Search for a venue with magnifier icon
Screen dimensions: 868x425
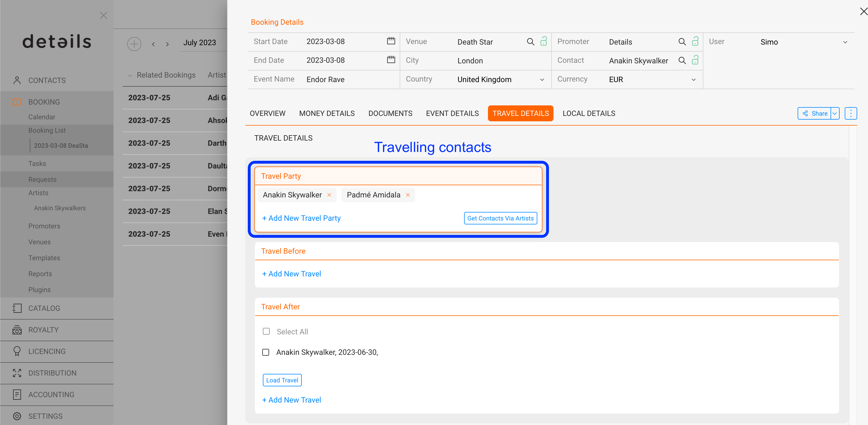531,42
